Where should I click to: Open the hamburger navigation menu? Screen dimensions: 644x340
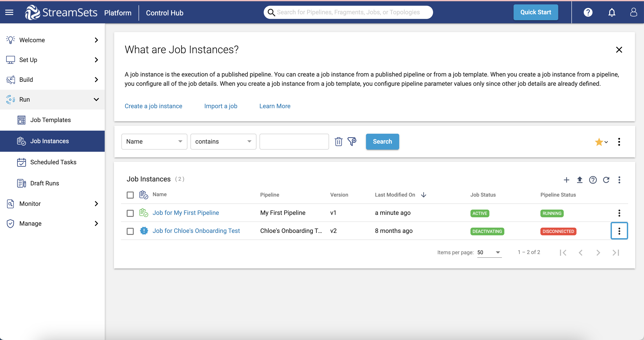[9, 12]
